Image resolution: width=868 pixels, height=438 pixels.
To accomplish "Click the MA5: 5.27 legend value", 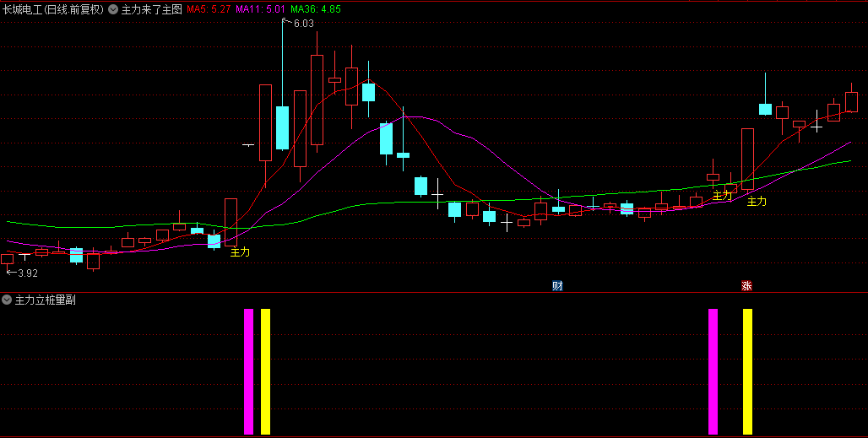I will [x=209, y=9].
